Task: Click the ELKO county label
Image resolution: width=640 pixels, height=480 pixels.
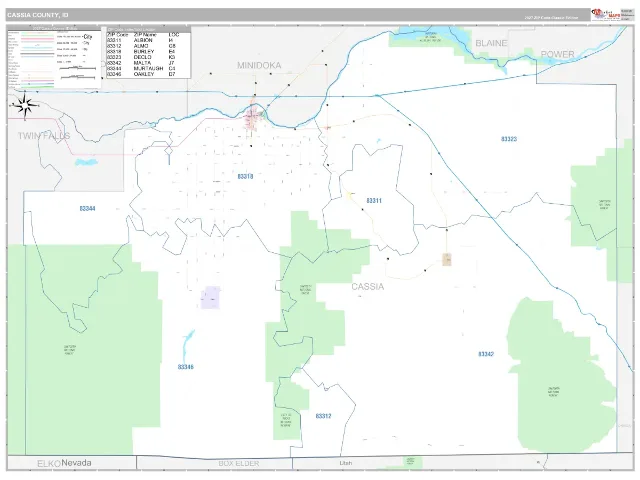Action: (49, 464)
